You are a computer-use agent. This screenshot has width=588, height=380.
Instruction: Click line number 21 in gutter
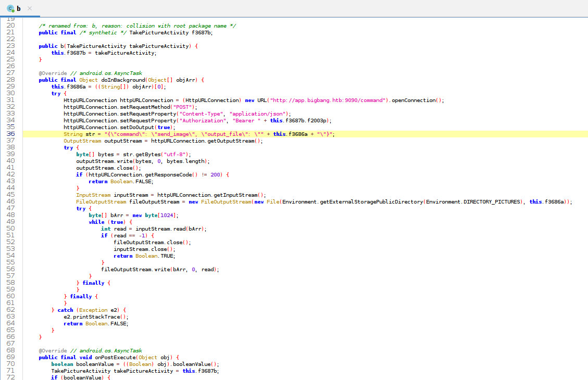(10, 33)
